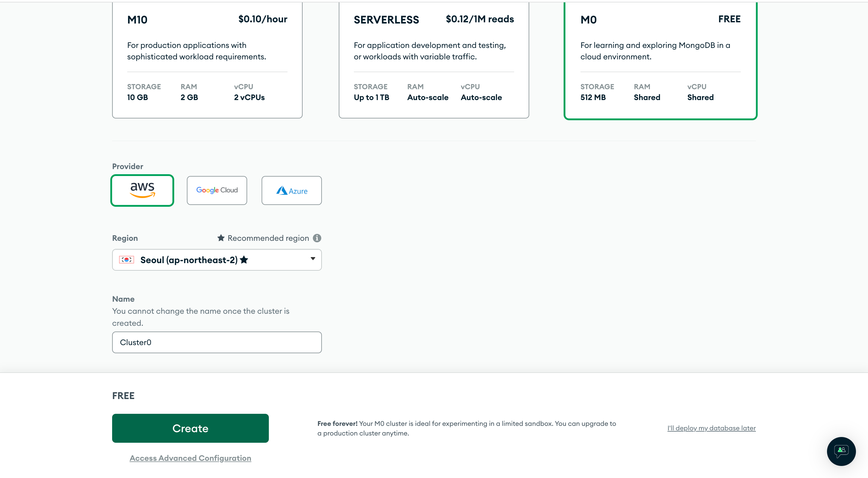Open Access Advanced Configuration link
Viewport: 868px width, 478px height.
[x=190, y=458]
